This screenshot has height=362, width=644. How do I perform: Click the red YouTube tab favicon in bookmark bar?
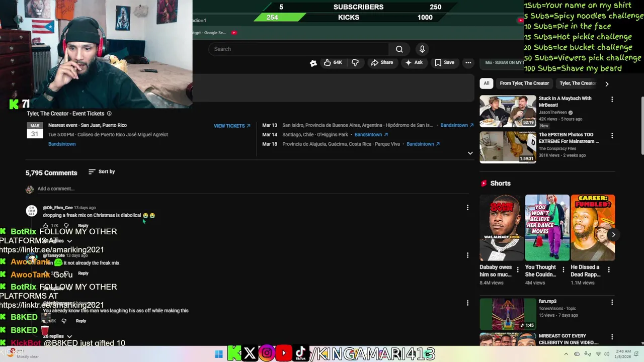click(x=234, y=33)
